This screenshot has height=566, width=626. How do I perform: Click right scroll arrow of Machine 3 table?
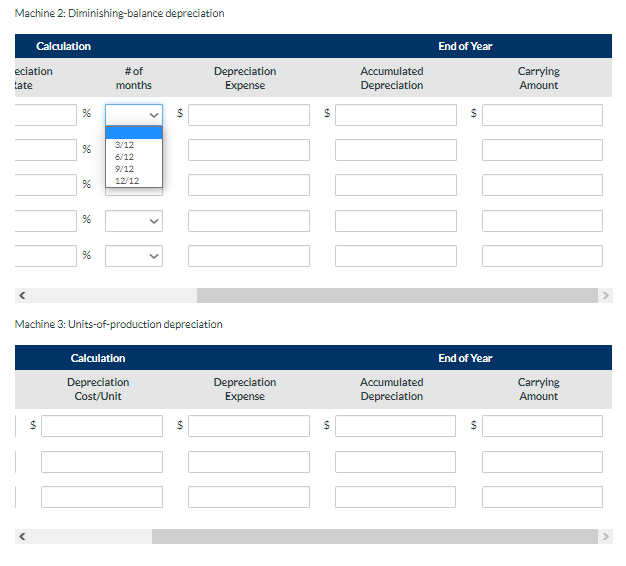[x=605, y=536]
